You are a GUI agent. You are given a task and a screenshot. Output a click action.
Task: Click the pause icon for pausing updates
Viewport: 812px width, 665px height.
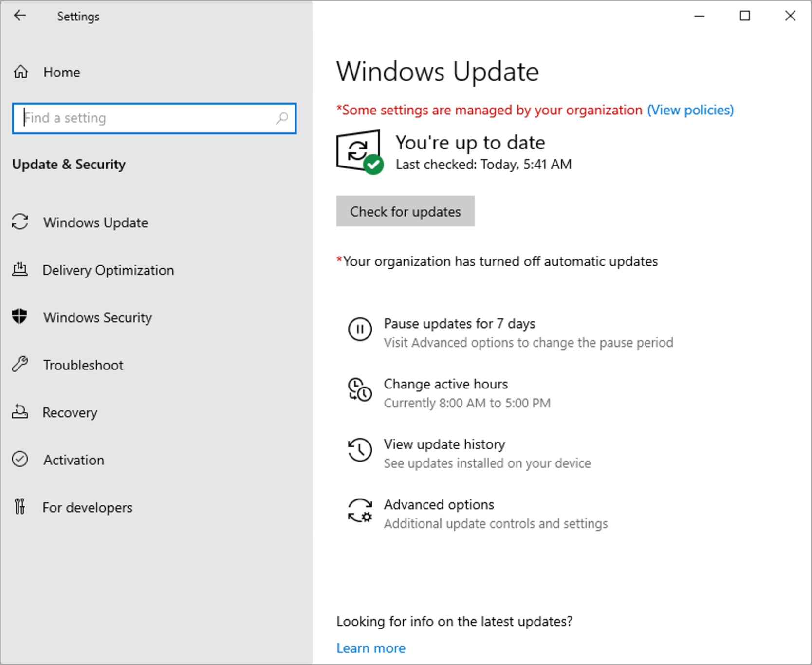coord(360,329)
